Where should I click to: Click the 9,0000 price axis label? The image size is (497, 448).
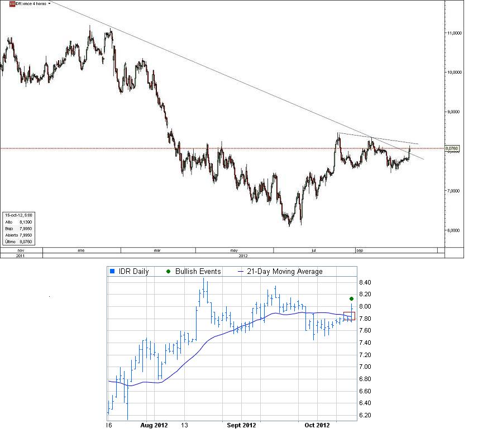453,112
